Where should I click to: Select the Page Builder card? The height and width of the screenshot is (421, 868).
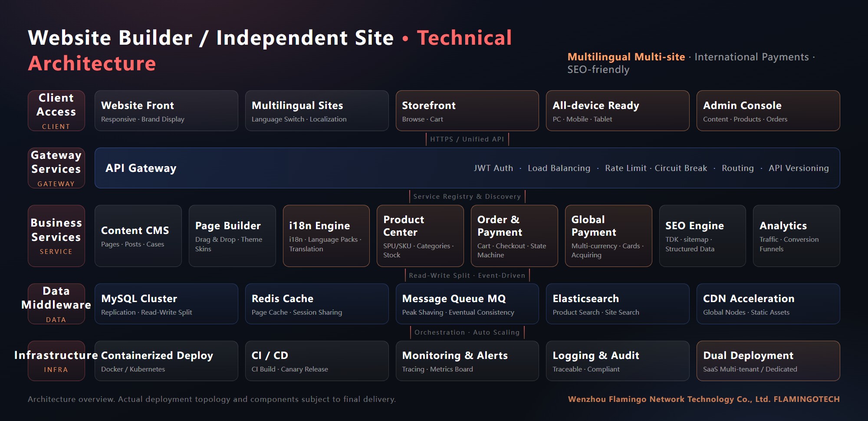click(232, 236)
